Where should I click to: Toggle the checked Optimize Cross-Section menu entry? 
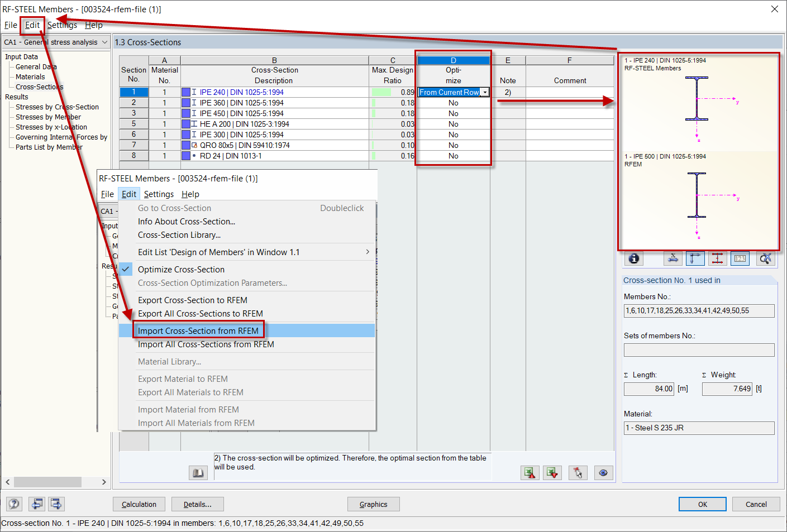point(247,269)
